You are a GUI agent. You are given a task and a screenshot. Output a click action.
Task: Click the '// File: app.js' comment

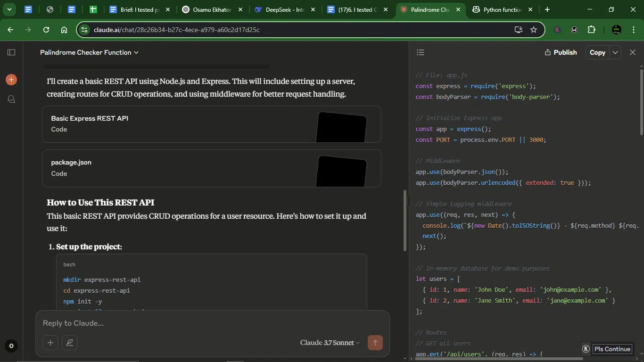[x=441, y=75]
